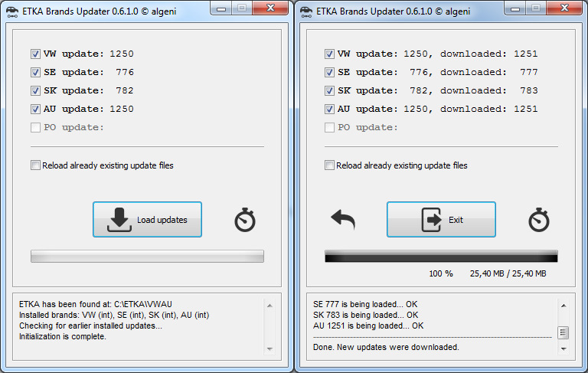This screenshot has width=588, height=373.
Task: Uncheck AU update checkbox in left window
Action: (x=35, y=110)
